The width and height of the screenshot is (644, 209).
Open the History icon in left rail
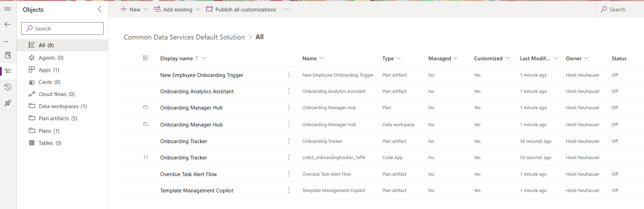[8, 87]
